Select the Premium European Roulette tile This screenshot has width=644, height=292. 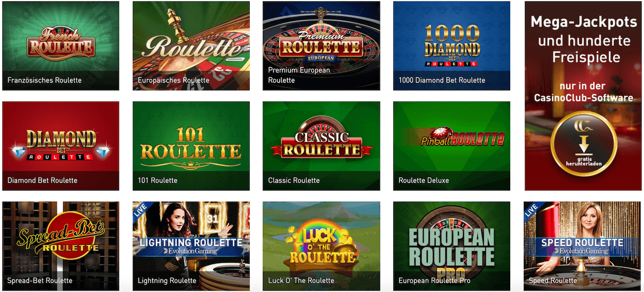pos(322,46)
